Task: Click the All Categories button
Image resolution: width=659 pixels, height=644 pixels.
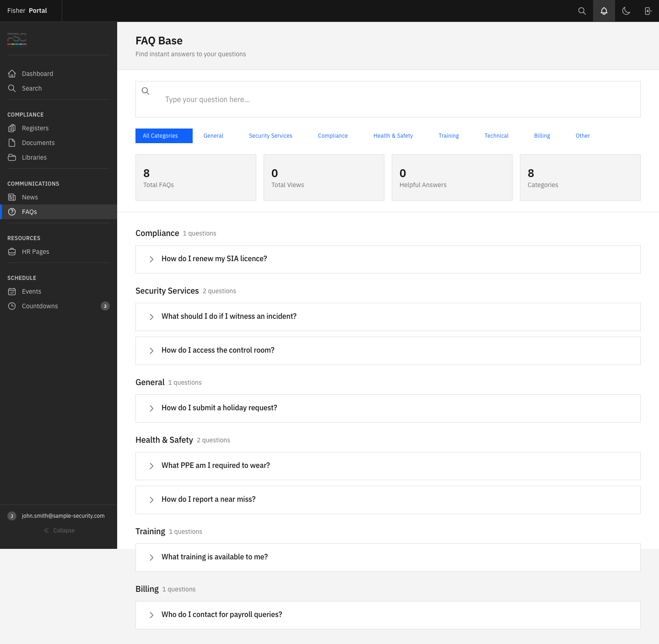Action: 163,136
